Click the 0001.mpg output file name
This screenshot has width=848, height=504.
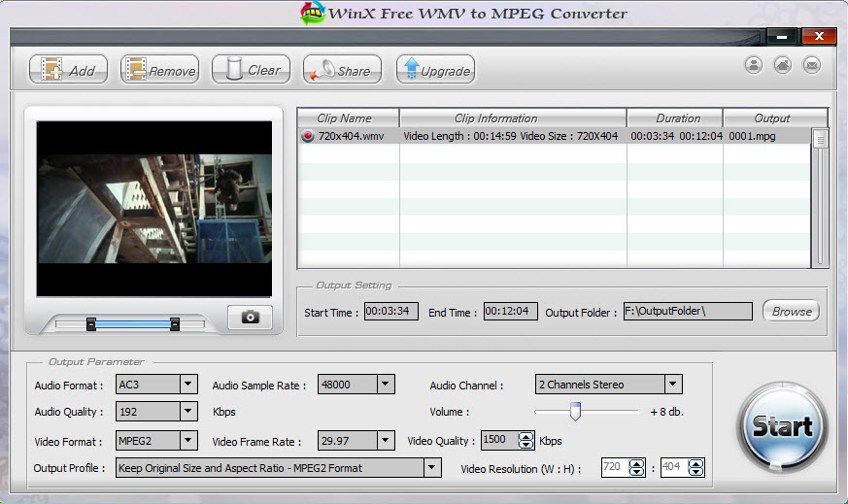point(752,136)
